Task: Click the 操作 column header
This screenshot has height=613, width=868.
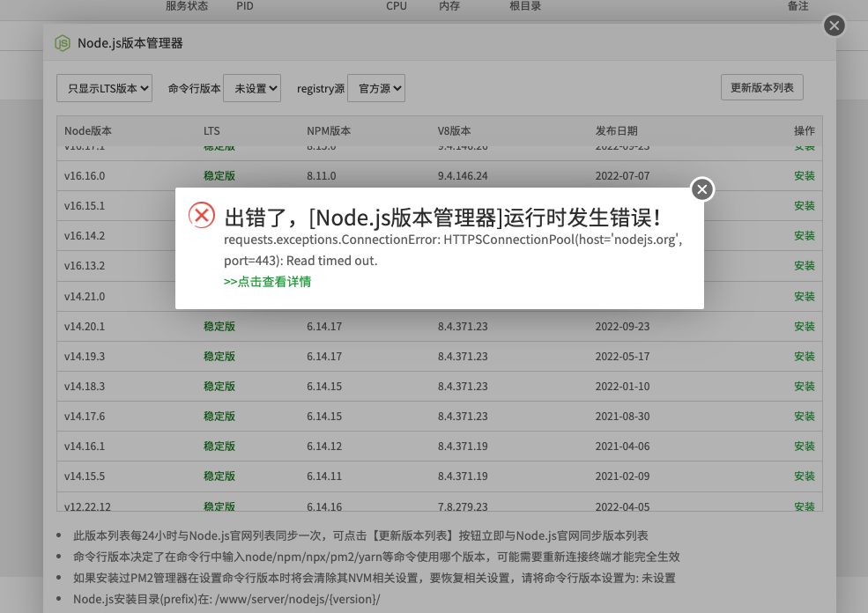Action: (x=805, y=131)
